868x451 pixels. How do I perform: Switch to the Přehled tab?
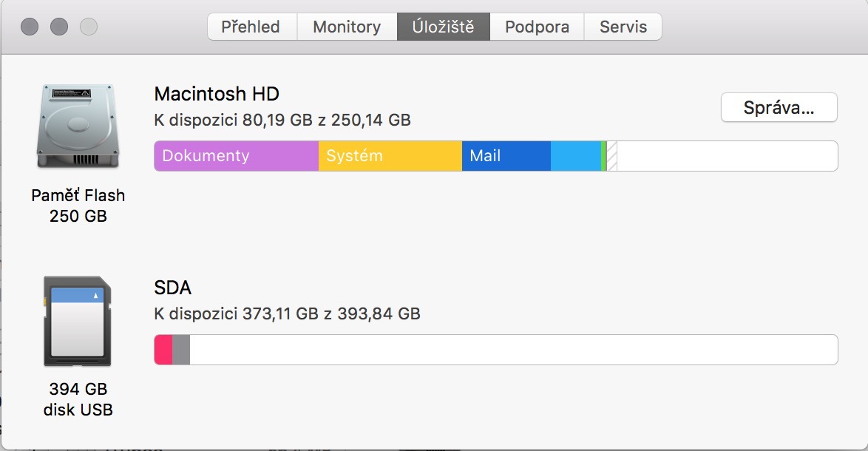coord(251,27)
